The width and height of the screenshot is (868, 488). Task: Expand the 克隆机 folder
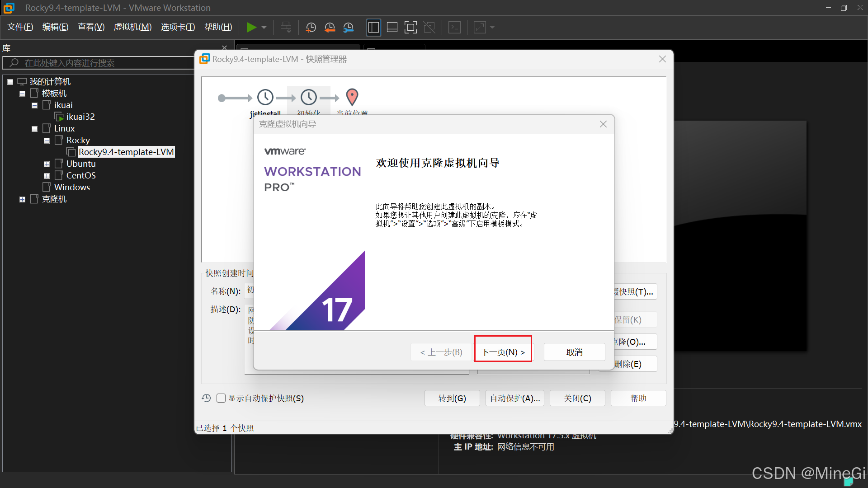[22, 199]
